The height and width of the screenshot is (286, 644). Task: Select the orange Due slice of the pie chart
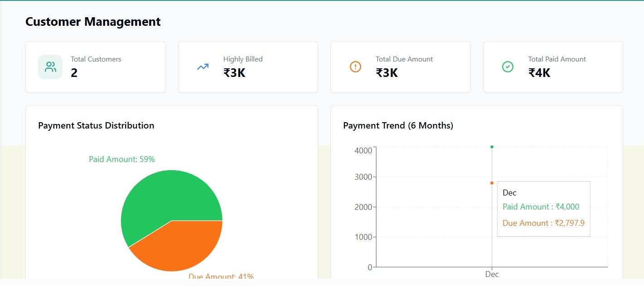point(181,247)
